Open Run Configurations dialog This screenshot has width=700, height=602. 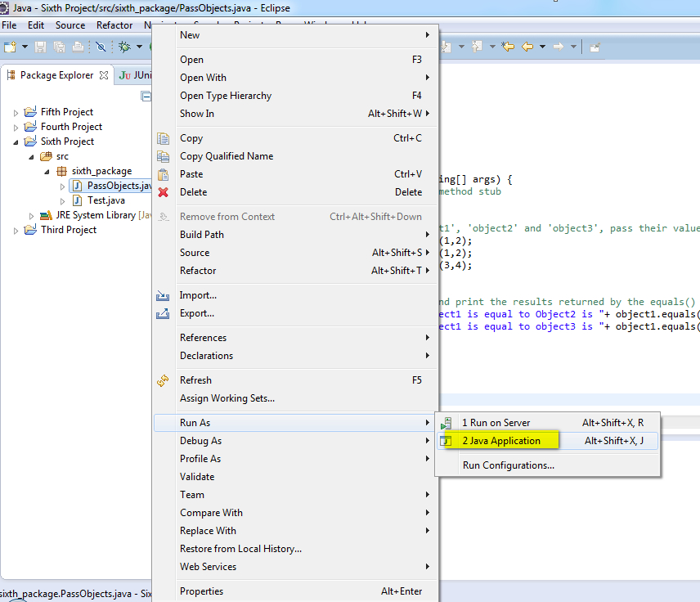tap(547, 465)
